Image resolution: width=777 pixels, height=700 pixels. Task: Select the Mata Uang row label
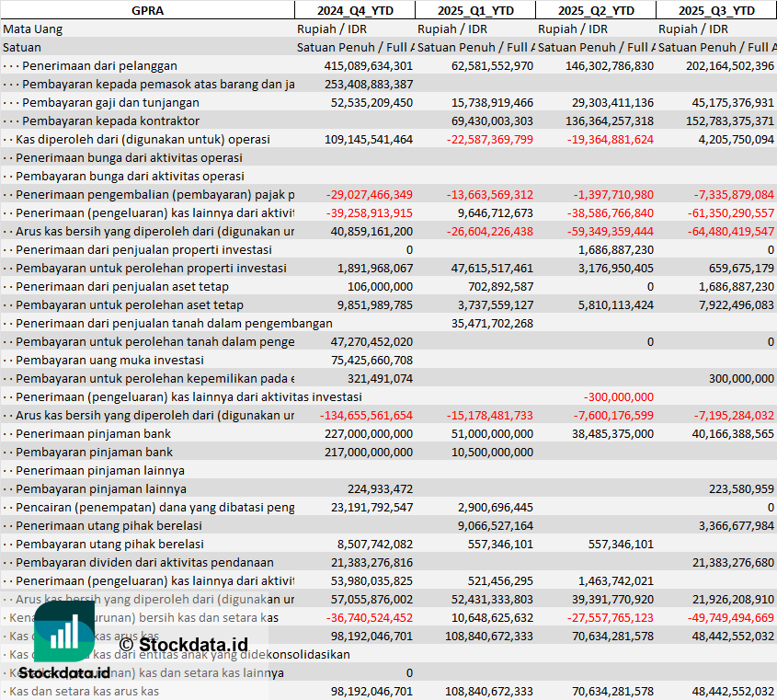coord(33,29)
